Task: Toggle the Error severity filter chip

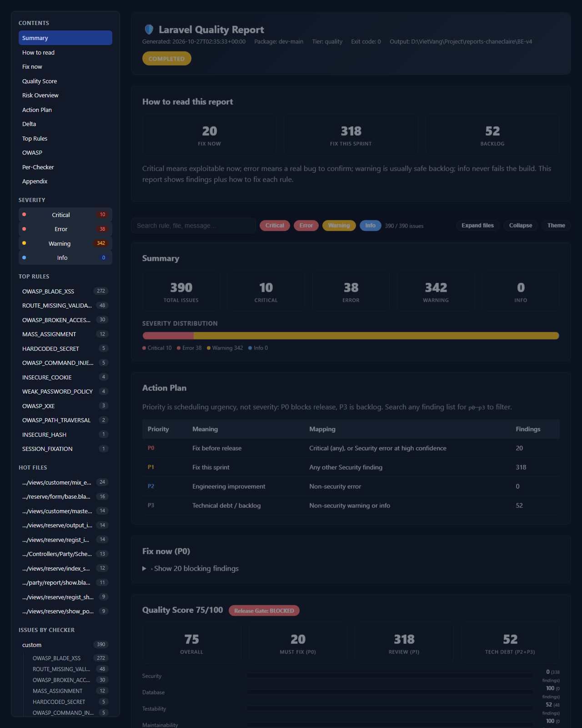Action: (306, 226)
